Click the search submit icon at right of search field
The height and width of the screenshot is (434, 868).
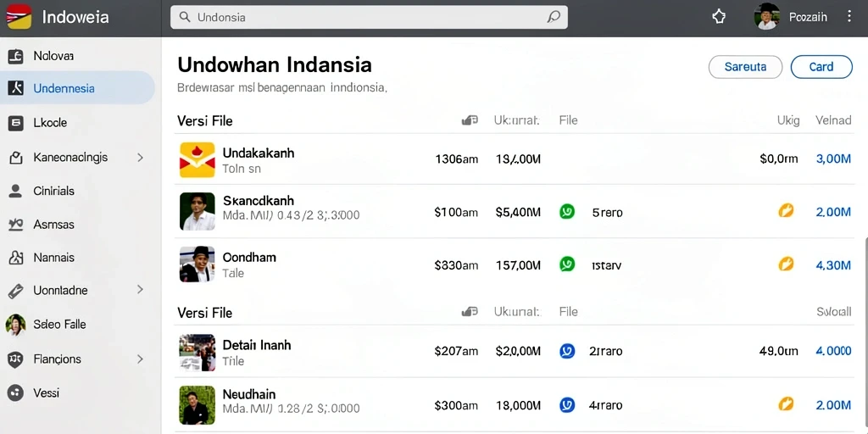click(x=553, y=17)
